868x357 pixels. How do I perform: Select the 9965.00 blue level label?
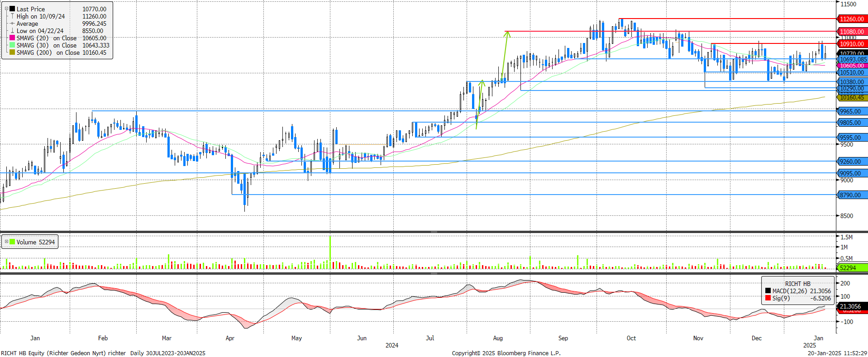click(852, 111)
